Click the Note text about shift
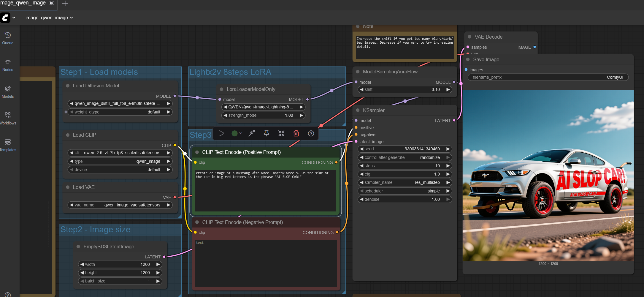This screenshot has width=644, height=297. coord(405,48)
